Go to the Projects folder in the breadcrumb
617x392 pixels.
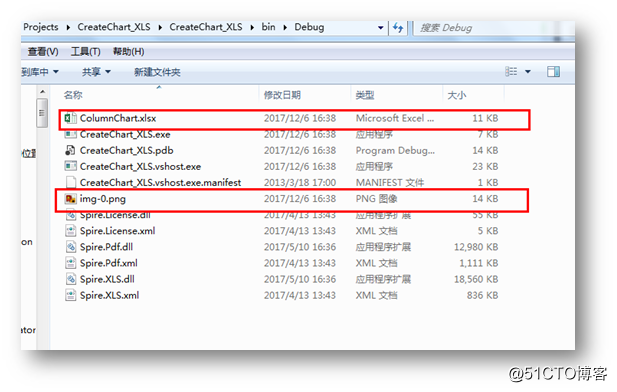[41, 27]
